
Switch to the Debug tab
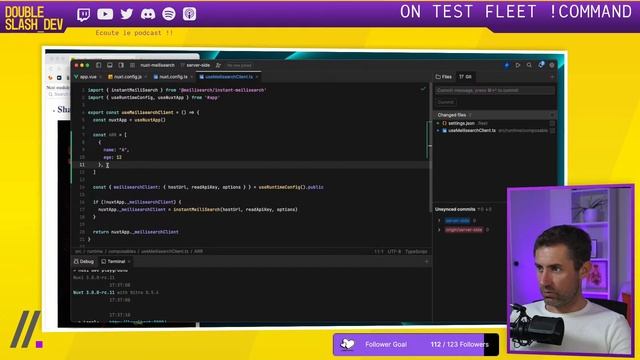point(84,262)
